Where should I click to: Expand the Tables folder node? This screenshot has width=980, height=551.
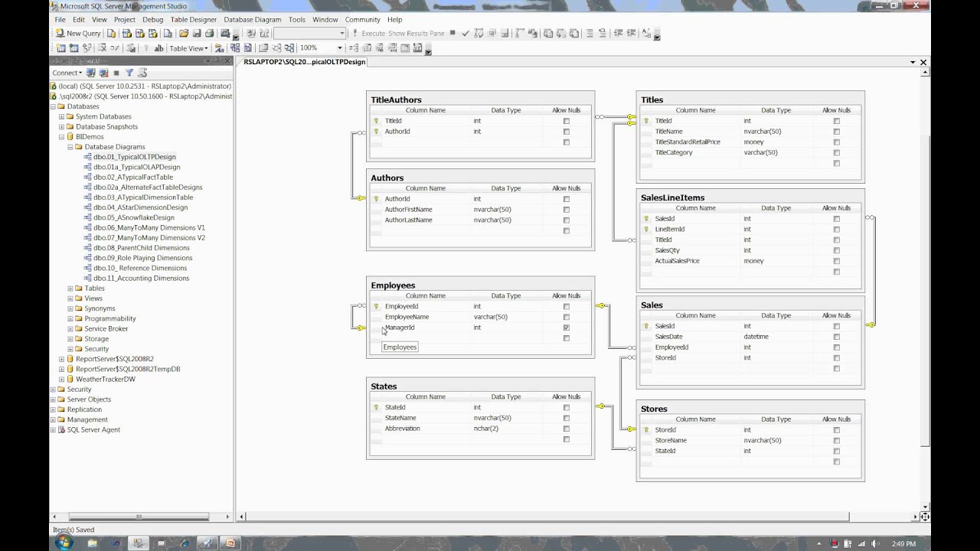pyautogui.click(x=70, y=289)
